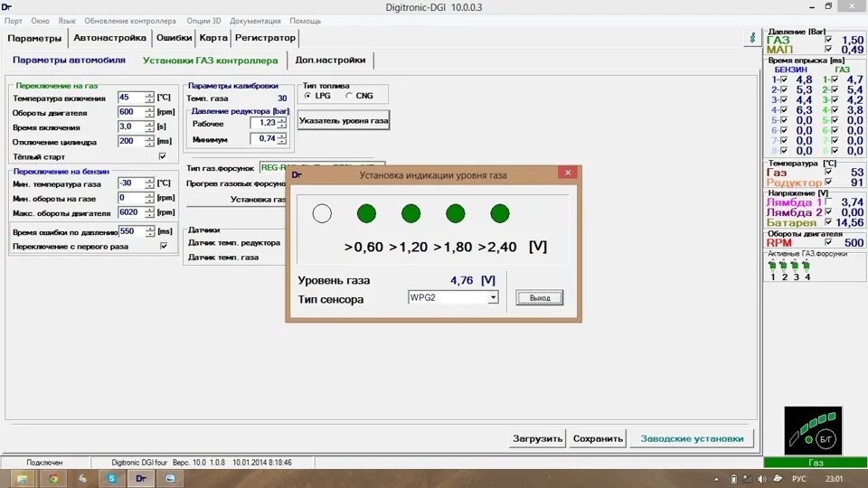The height and width of the screenshot is (488, 868).
Task: Click the Загрузить button
Action: tap(537, 438)
